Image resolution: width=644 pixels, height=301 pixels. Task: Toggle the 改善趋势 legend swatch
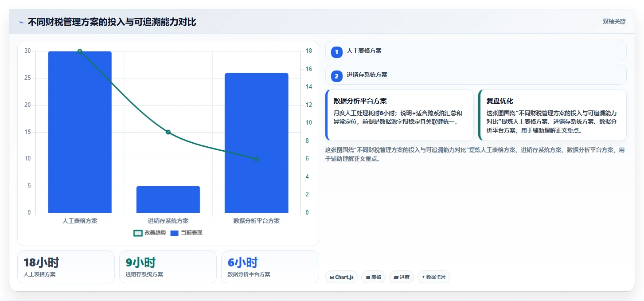(138, 233)
